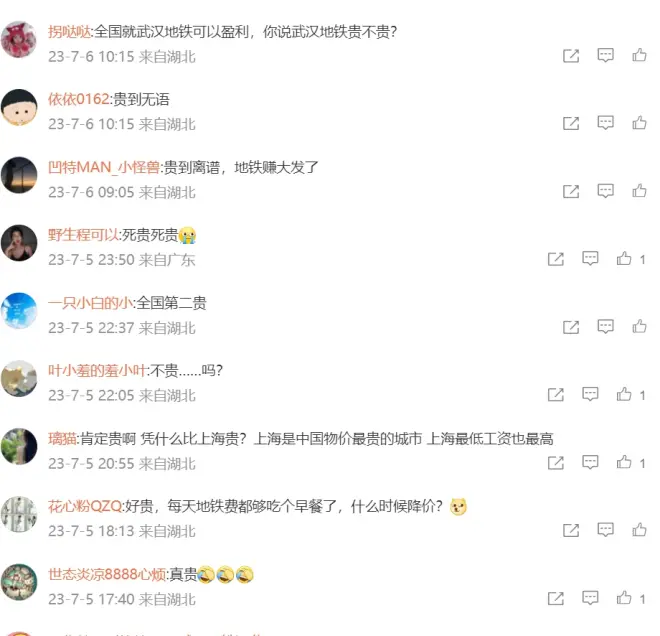The image size is (660, 636).
Task: Repost the 全国第二贵 comment
Action: tap(571, 327)
